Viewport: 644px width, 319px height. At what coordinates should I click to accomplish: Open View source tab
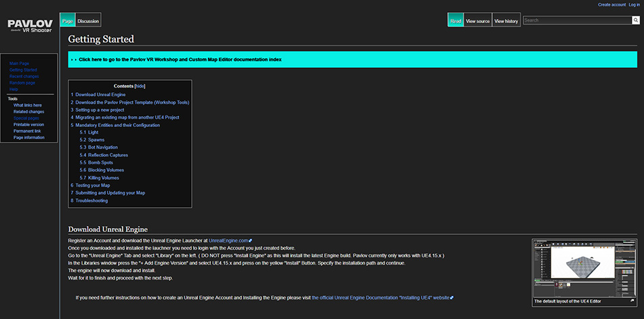pos(478,21)
